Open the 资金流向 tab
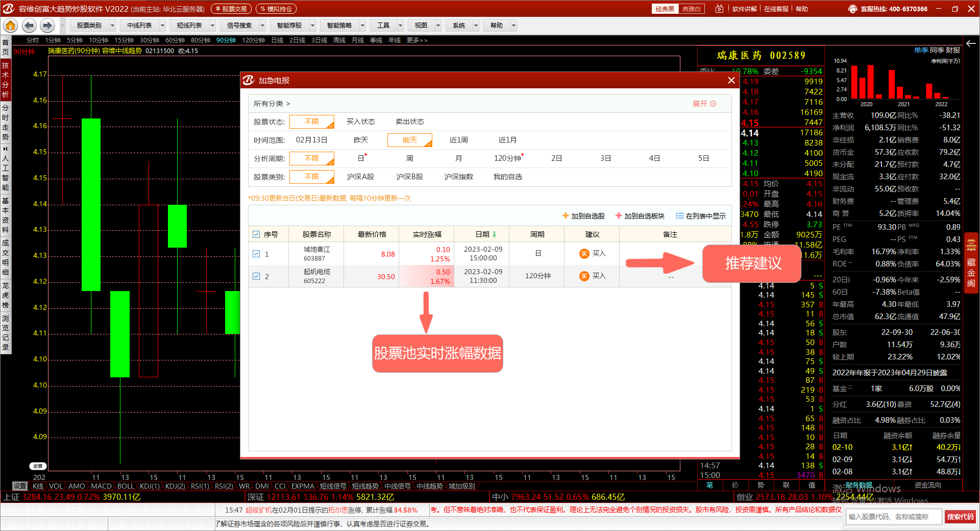Image resolution: width=980 pixels, height=531 pixels. [x=927, y=485]
